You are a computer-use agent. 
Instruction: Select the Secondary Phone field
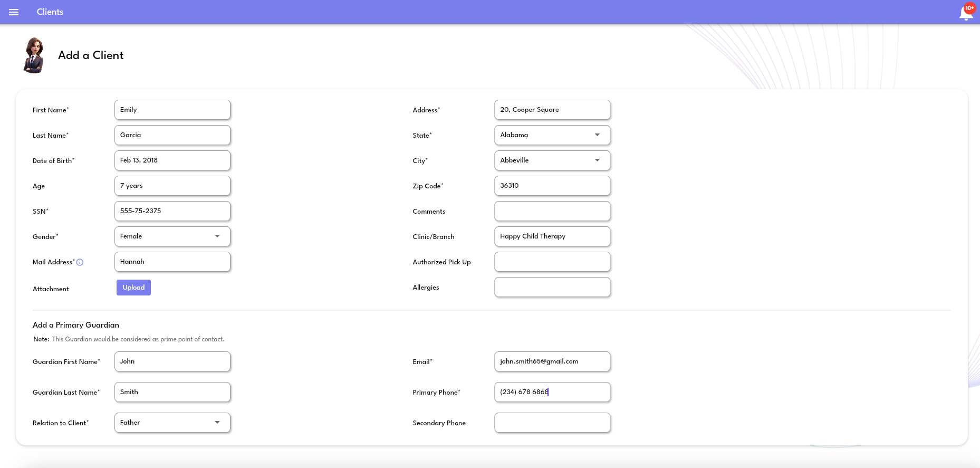pos(552,423)
